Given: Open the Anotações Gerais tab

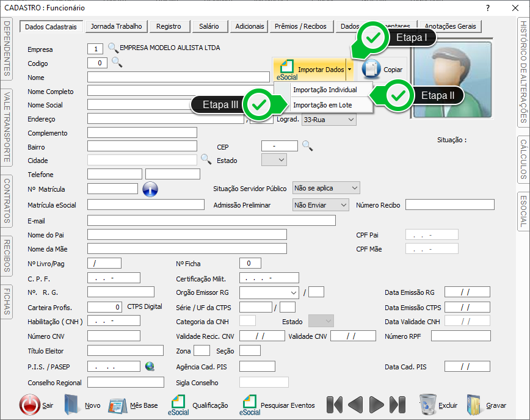Looking at the screenshot, I should pos(450,26).
